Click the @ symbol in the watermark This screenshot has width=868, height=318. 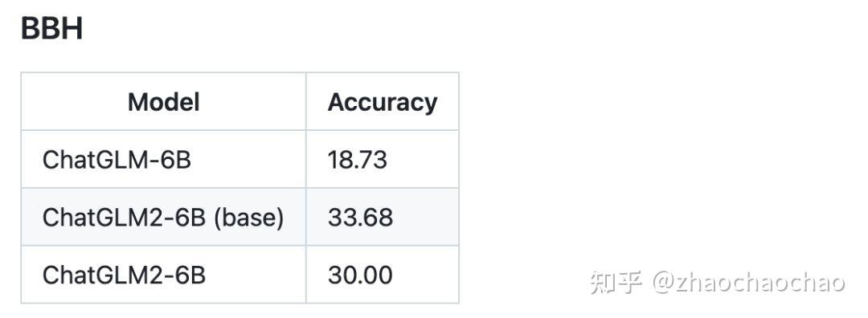664,282
